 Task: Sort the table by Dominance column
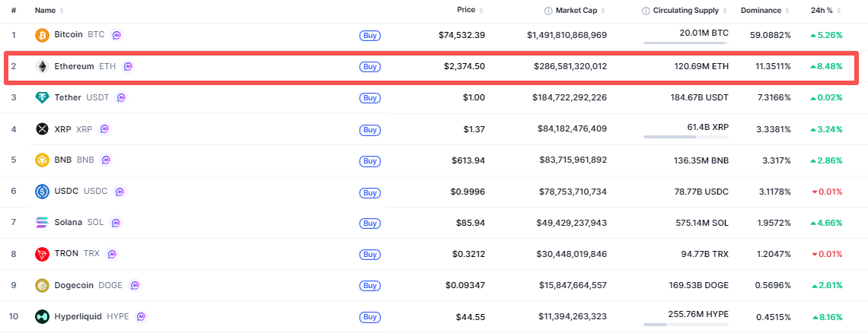[764, 11]
